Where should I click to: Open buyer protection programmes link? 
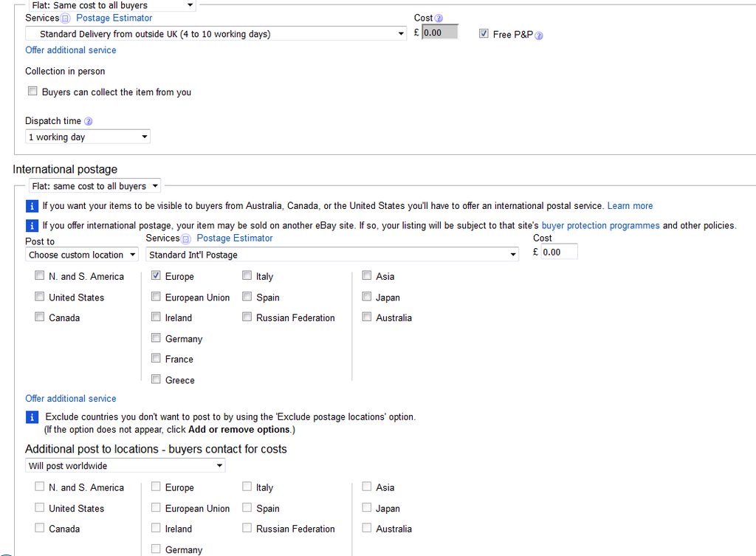pos(600,226)
